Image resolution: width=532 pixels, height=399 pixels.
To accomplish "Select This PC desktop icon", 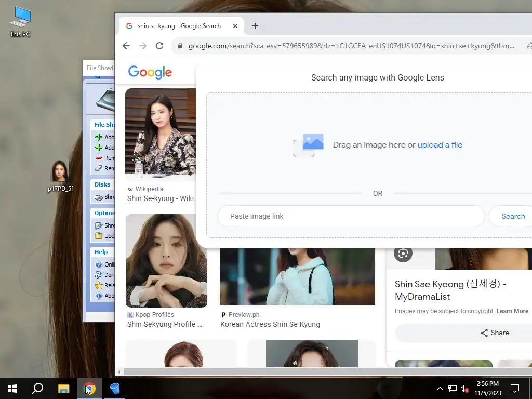I will point(20,22).
